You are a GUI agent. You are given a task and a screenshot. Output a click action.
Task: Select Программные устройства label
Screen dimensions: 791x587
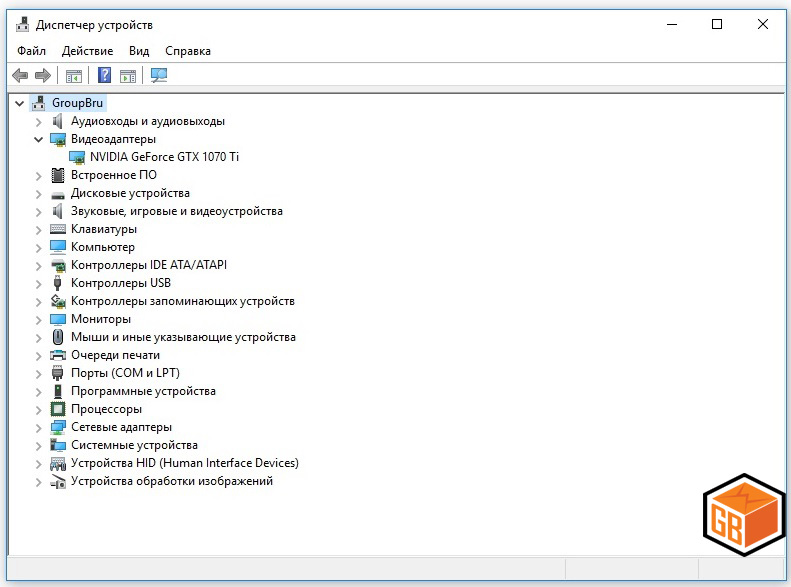[143, 391]
